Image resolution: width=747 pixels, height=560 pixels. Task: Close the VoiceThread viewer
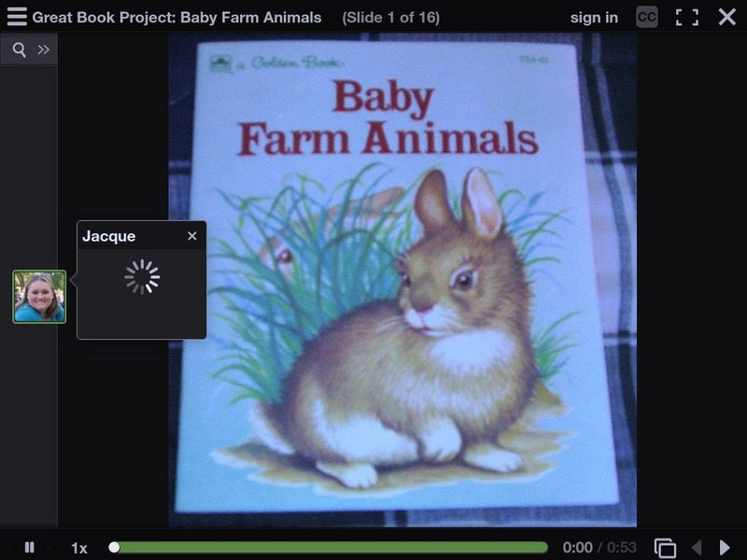(727, 17)
